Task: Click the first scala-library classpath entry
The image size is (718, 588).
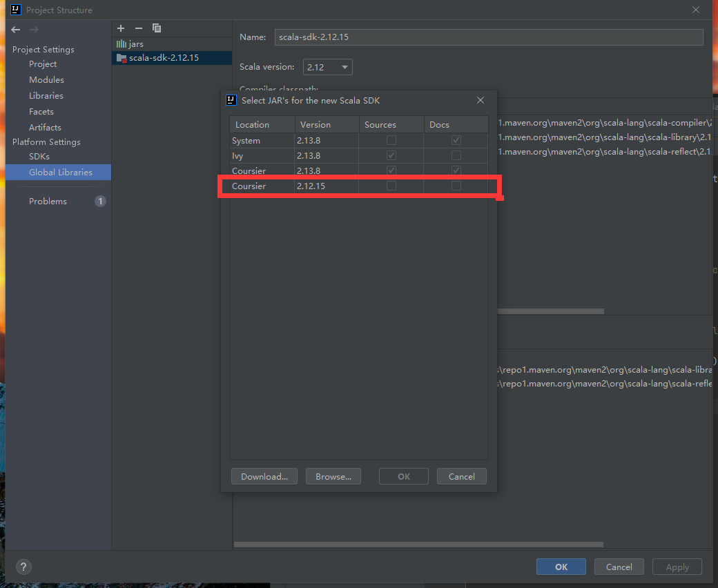Action: (x=605, y=137)
